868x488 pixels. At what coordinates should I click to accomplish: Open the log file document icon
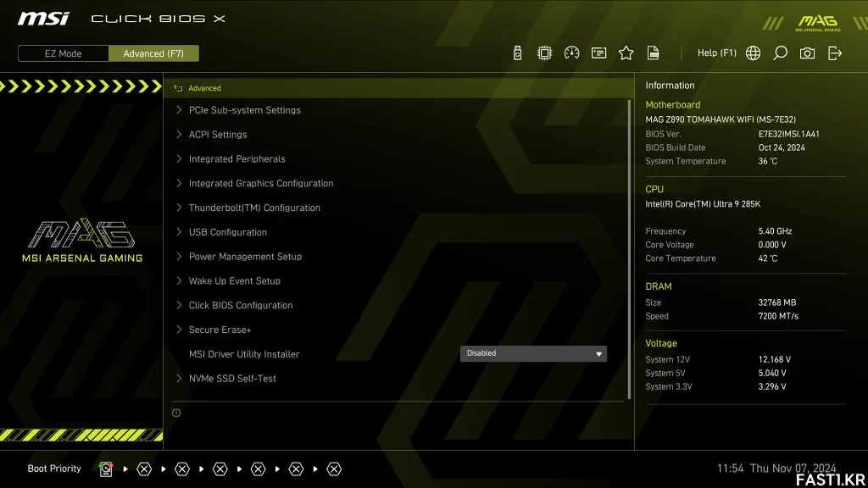[654, 53]
